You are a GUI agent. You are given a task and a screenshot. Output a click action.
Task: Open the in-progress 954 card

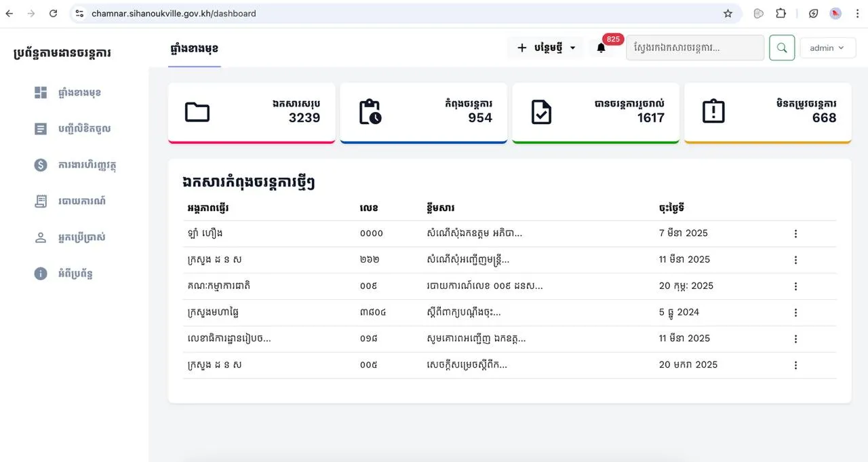(x=424, y=113)
